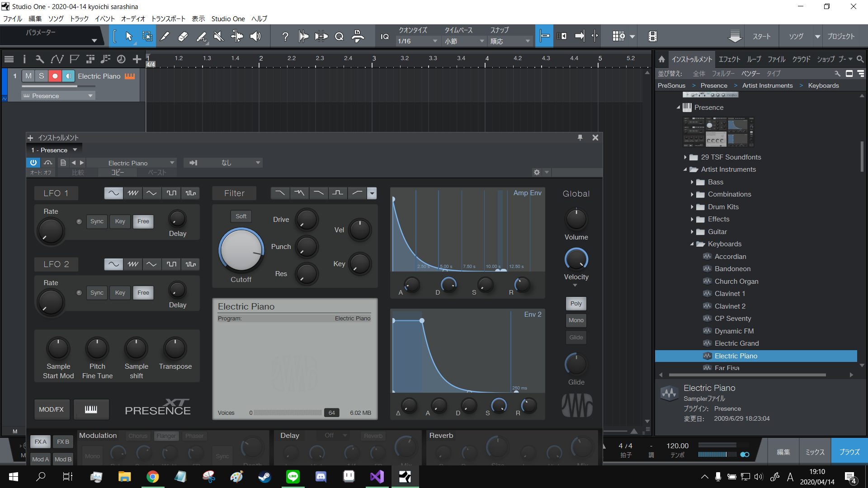Open Chrome from taskbar
Viewport: 868px width, 488px height.
point(153,477)
